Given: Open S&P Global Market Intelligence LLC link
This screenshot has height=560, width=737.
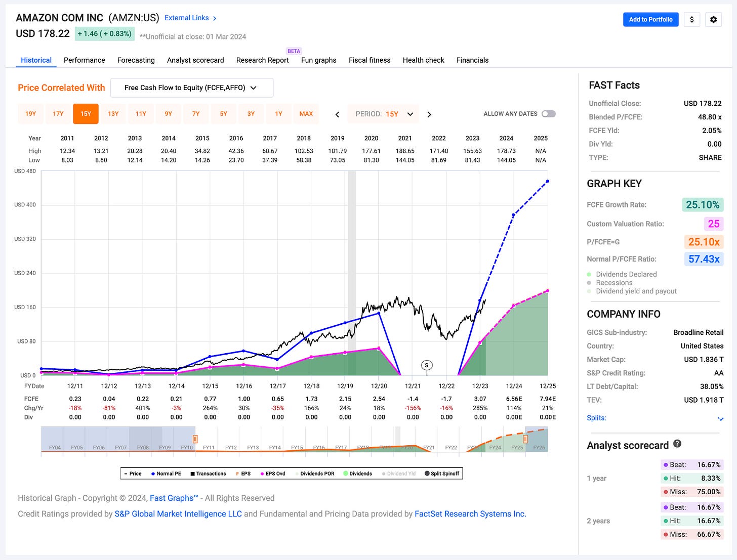Looking at the screenshot, I should click(x=178, y=514).
